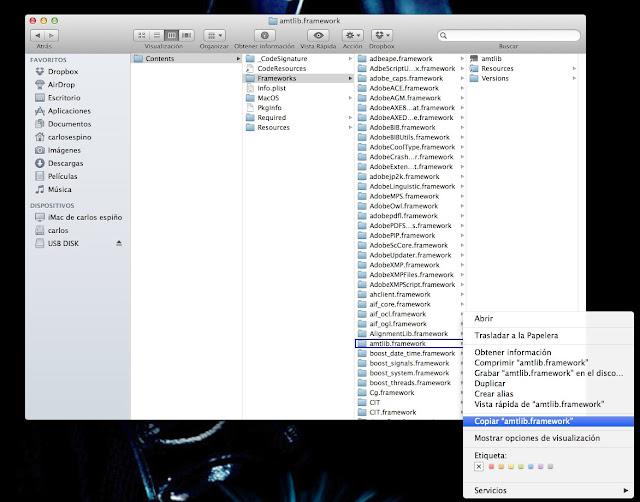Click the Buscar search field
This screenshot has height=502, width=640.
(509, 36)
